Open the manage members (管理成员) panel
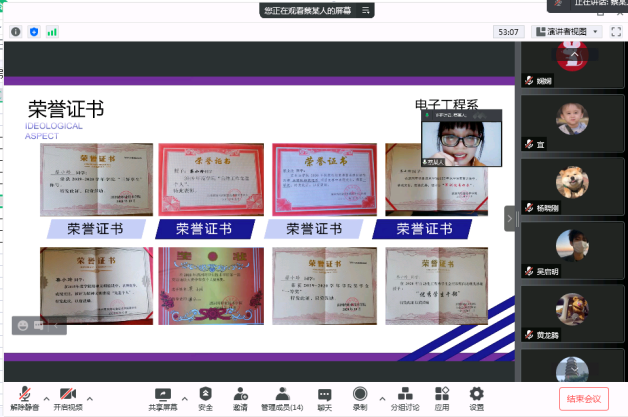This screenshot has width=628, height=417. (x=282, y=397)
